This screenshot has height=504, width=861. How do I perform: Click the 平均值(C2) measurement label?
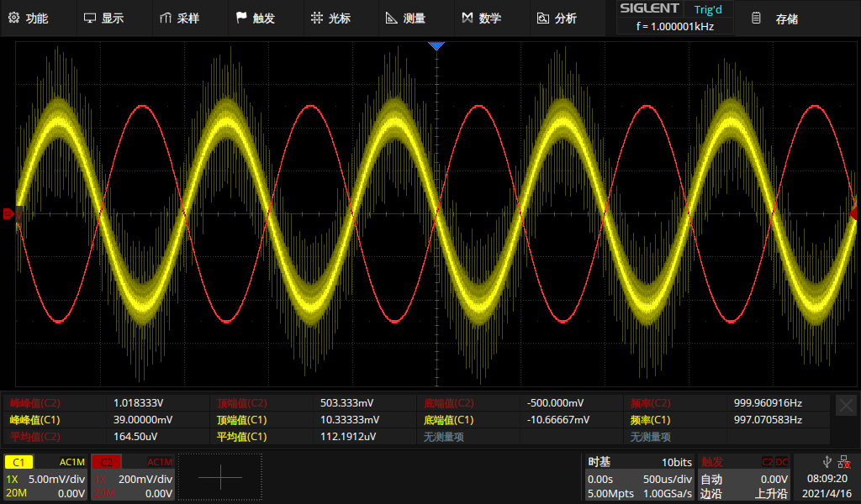pos(34,437)
